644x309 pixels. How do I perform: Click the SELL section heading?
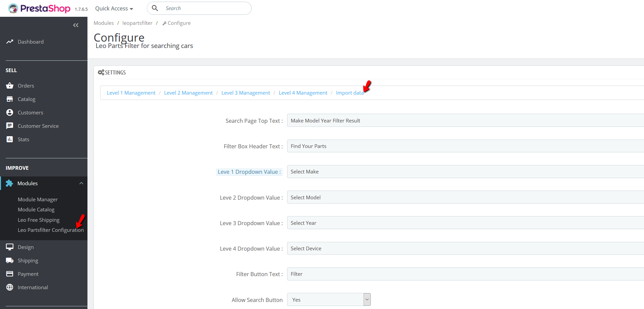tap(11, 70)
